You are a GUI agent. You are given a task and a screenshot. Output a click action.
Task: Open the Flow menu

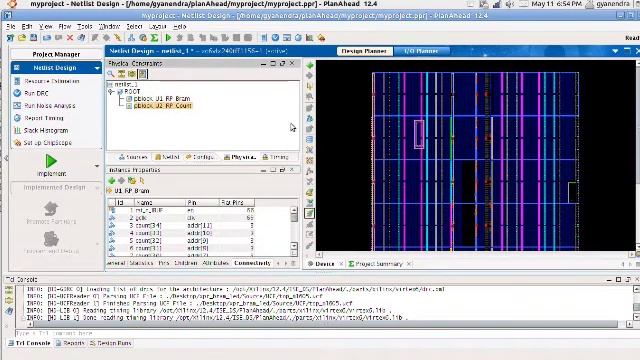click(64, 26)
